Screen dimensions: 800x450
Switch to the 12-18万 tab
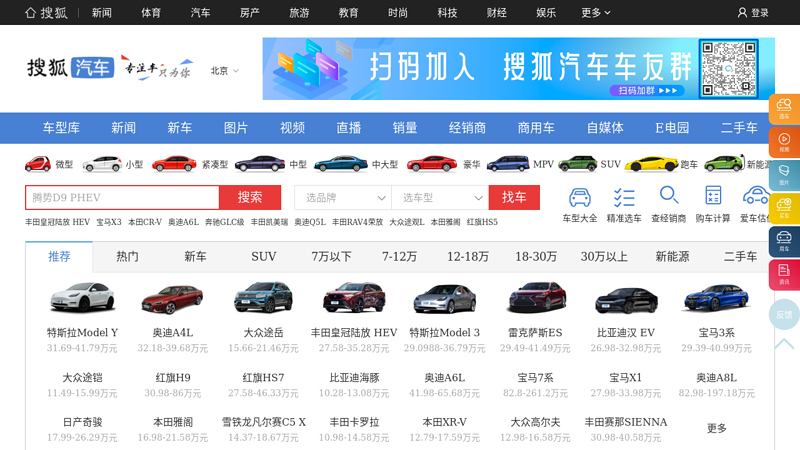[x=468, y=257]
